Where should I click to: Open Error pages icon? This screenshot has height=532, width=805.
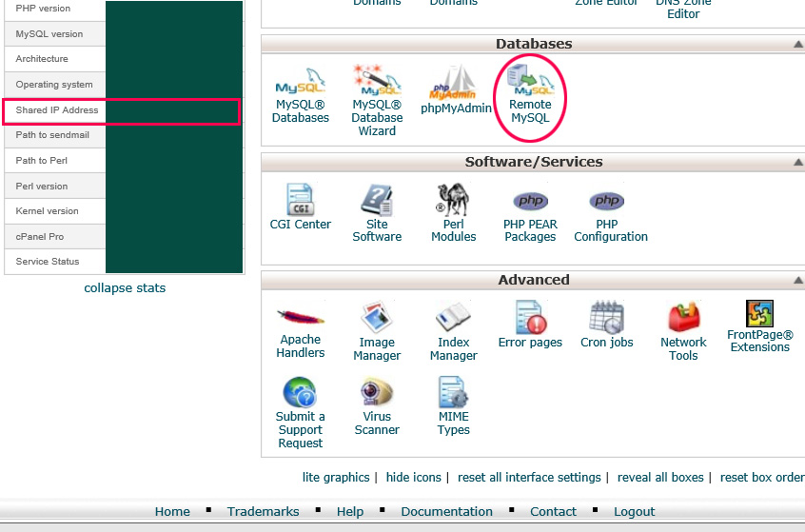[530, 317]
